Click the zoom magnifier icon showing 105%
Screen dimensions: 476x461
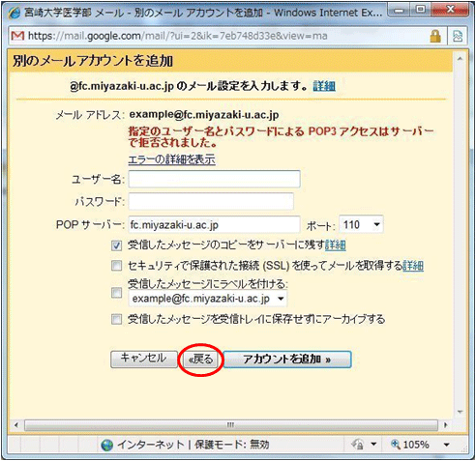(x=396, y=445)
